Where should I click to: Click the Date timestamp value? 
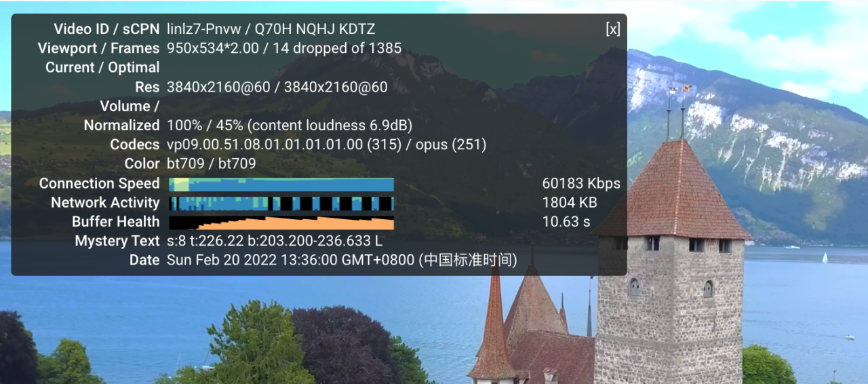coord(342,260)
